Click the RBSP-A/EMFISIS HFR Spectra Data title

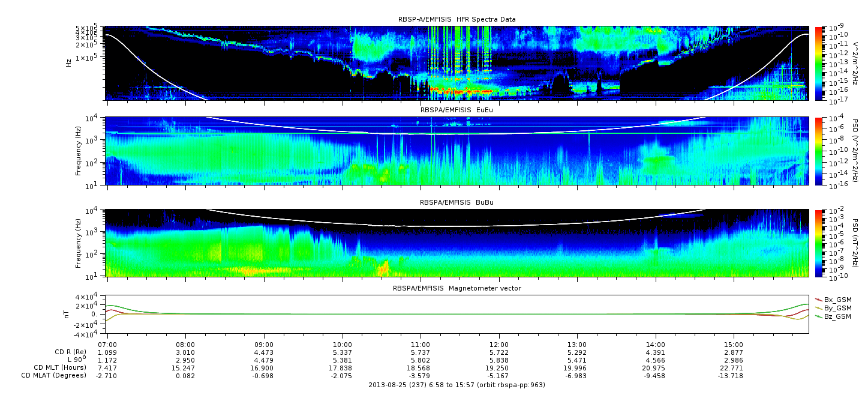(x=457, y=19)
